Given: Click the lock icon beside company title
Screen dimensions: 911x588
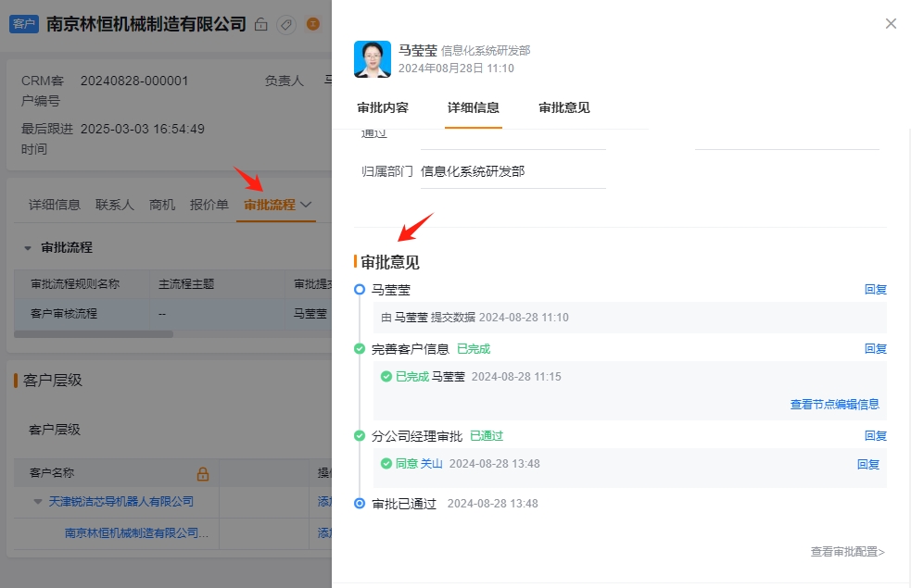Looking at the screenshot, I should pos(260,24).
